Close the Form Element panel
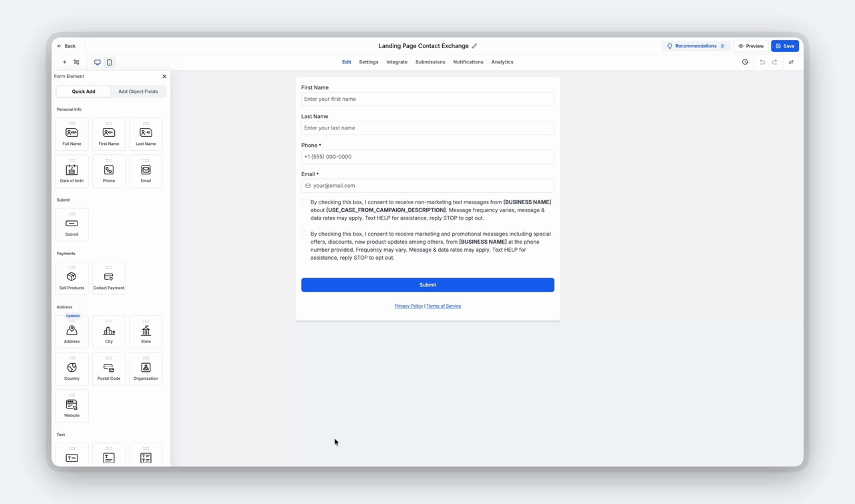 pos(164,76)
